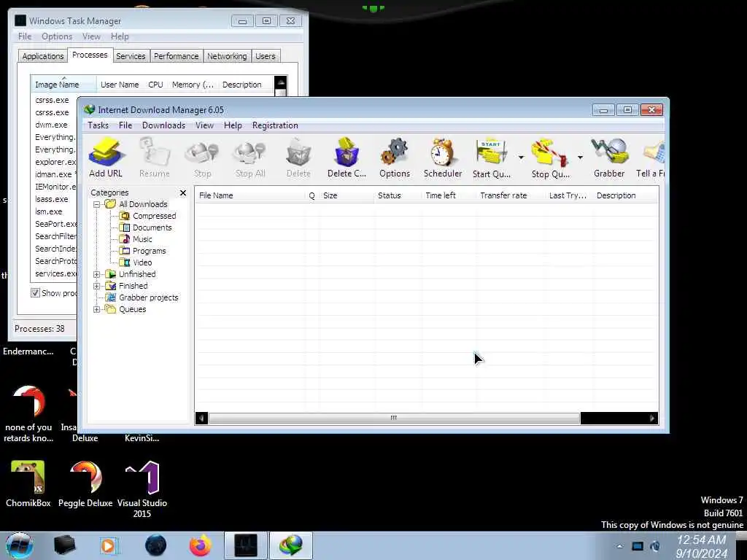
Task: Select Grabber projects in the tree
Action: pos(148,297)
